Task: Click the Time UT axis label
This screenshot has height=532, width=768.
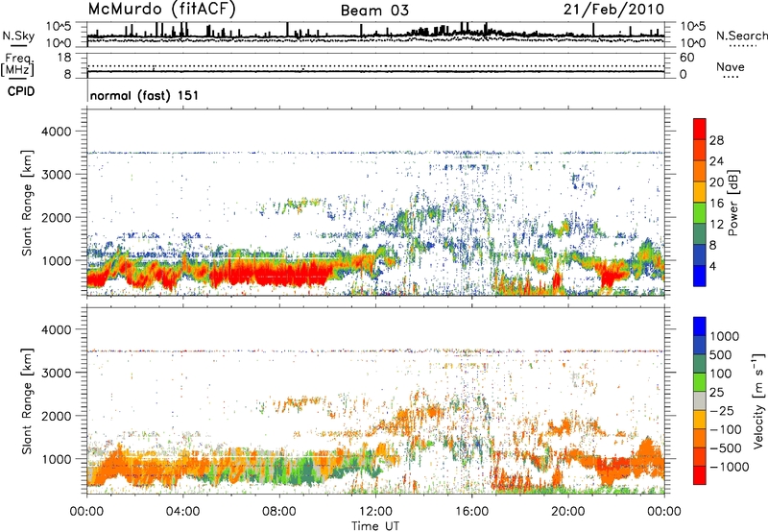Action: click(375, 526)
